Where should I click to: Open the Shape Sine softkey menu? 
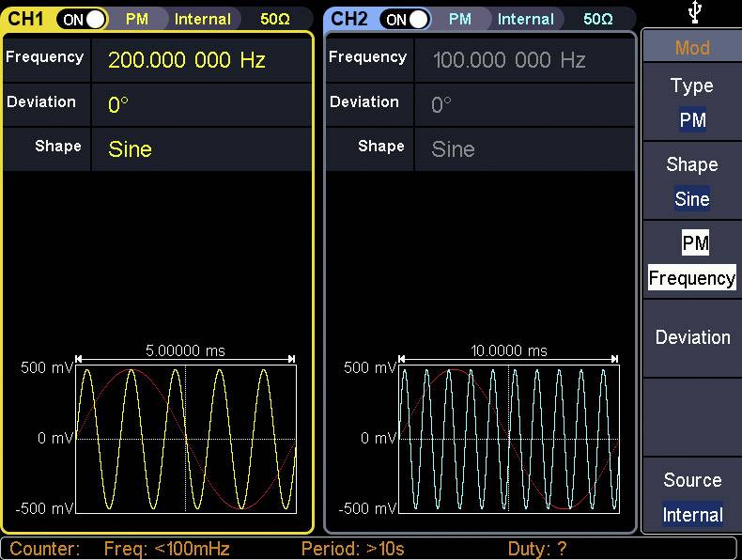pos(692,181)
